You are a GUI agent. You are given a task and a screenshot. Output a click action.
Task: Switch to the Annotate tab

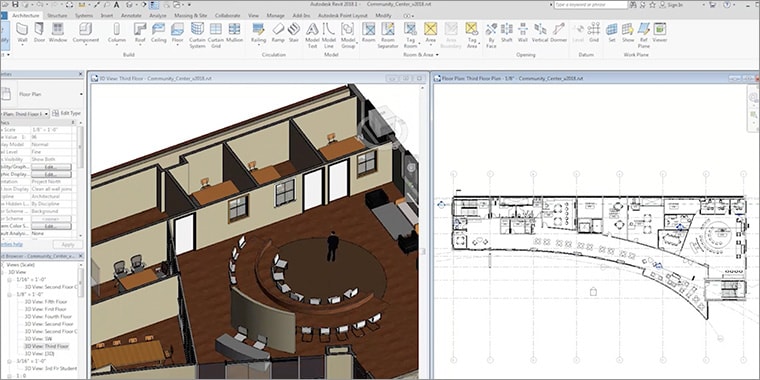point(131,16)
